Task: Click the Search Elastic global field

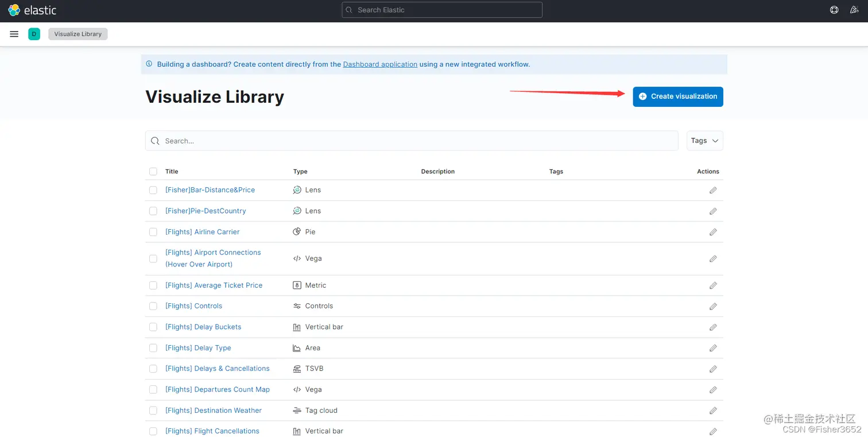Action: 442,10
